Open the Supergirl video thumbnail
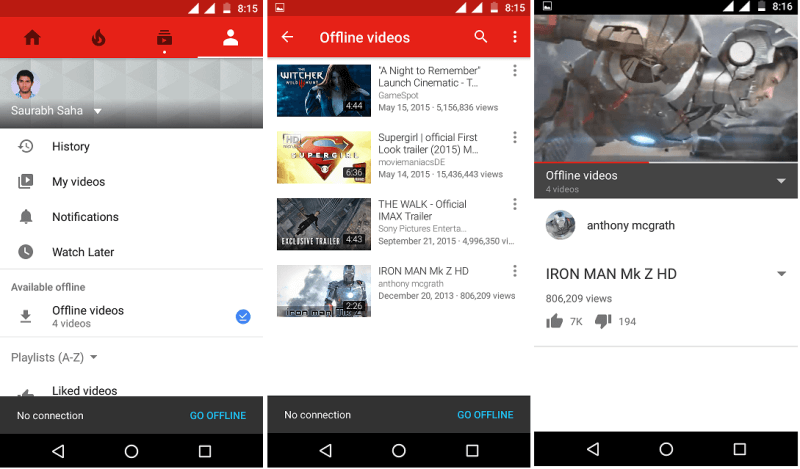 [x=324, y=157]
